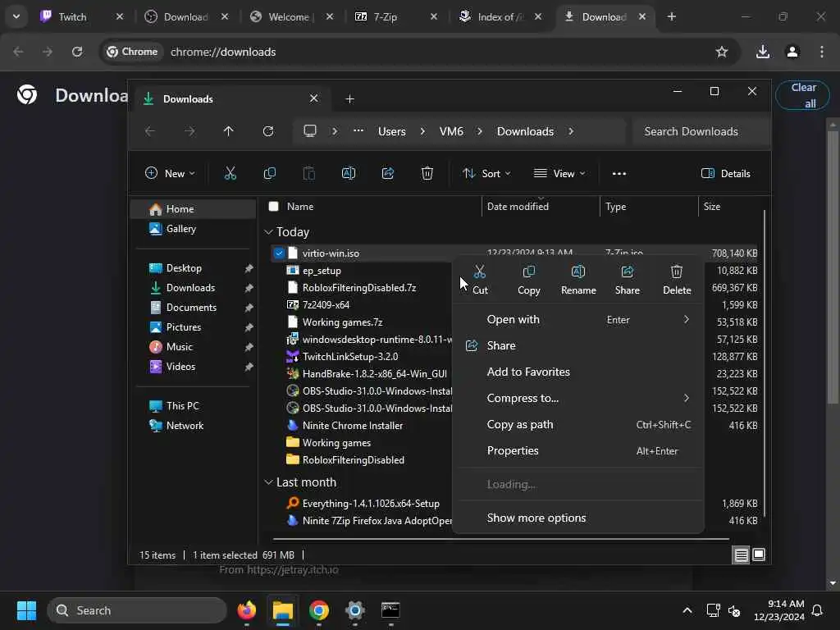Viewport: 840px width, 630px height.
Task: Open Settings gear from the taskbar
Action: click(354, 610)
